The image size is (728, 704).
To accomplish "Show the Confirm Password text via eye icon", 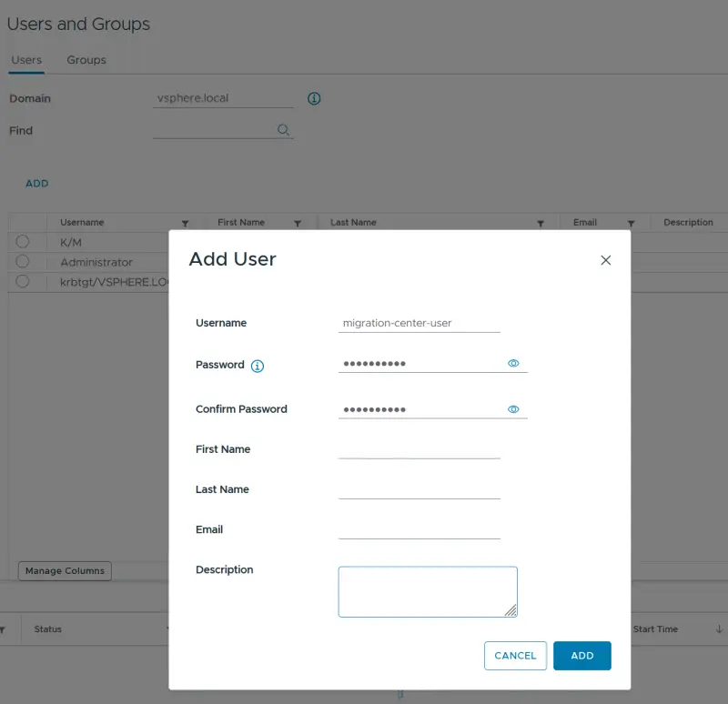I will click(x=513, y=408).
